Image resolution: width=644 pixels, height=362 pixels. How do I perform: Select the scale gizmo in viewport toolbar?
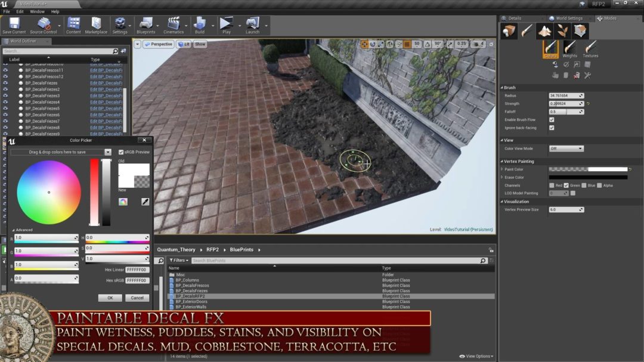pyautogui.click(x=380, y=44)
